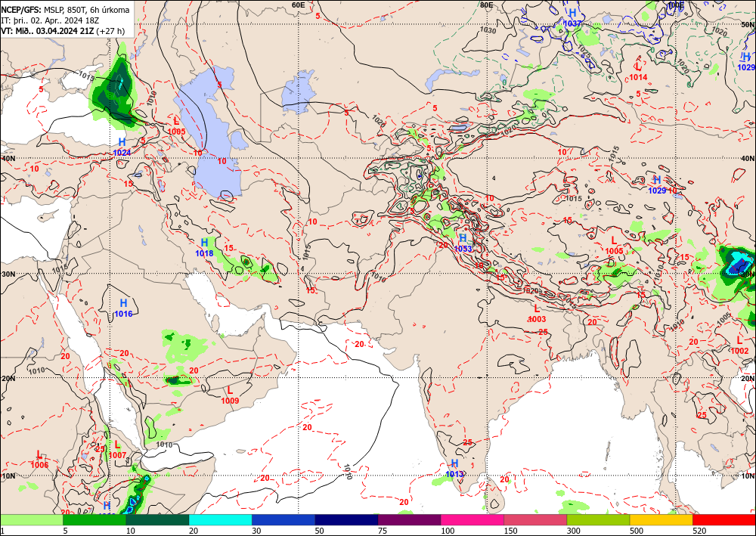Select the cyan 20–30 legend swatch

(x=220, y=519)
